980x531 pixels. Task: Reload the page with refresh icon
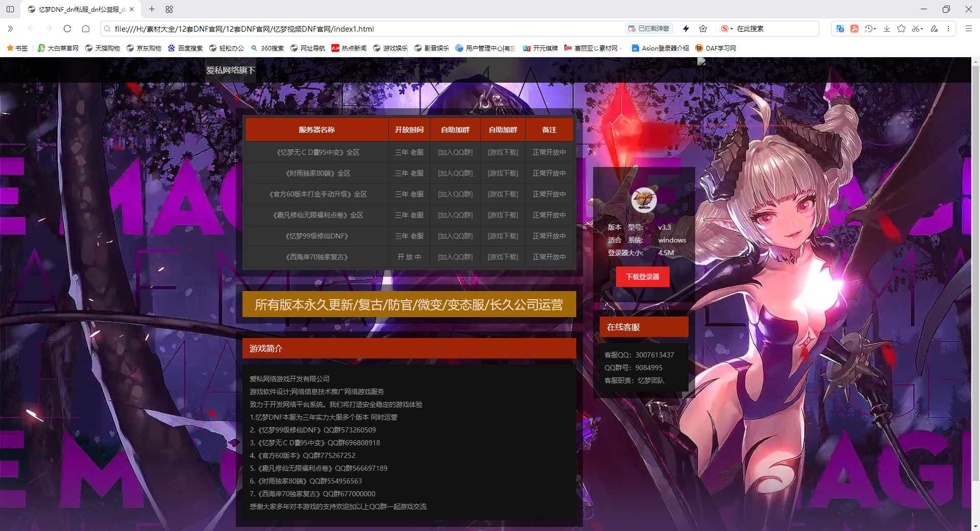point(67,29)
